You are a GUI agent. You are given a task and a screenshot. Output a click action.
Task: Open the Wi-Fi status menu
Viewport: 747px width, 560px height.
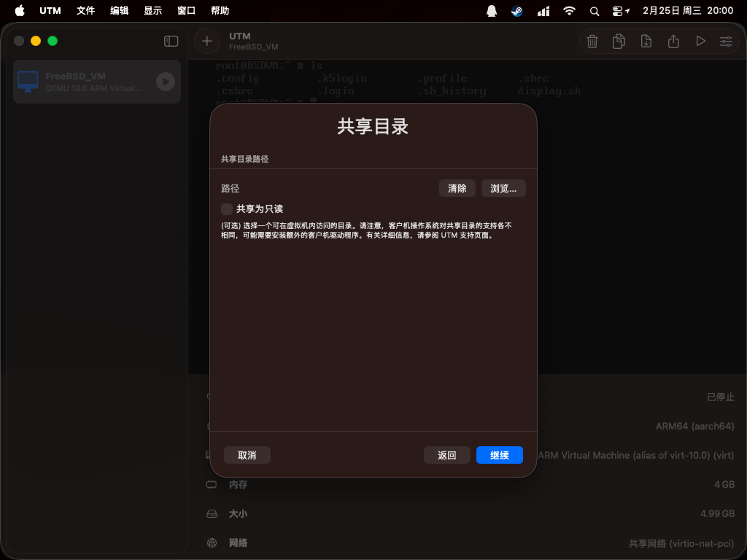pos(569,11)
